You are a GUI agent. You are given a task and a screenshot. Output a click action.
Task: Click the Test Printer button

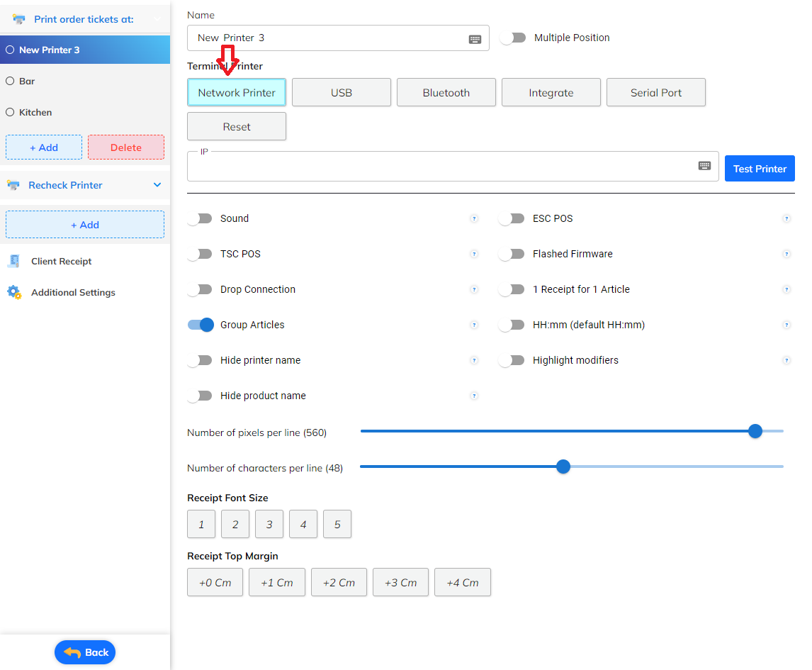pyautogui.click(x=760, y=169)
